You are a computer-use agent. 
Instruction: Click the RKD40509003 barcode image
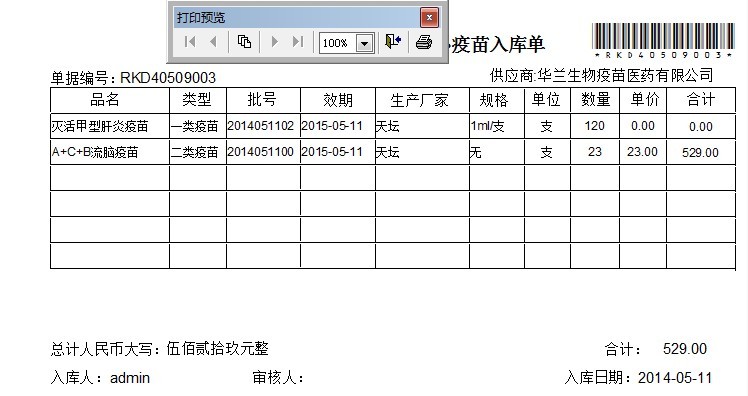pos(664,41)
